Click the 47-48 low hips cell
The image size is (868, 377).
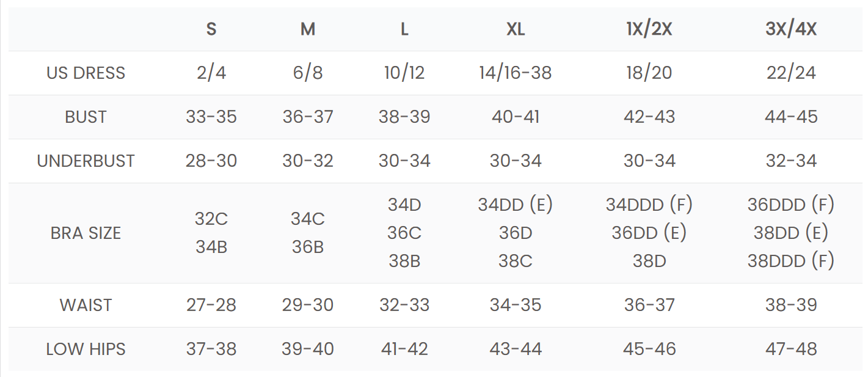tap(791, 349)
